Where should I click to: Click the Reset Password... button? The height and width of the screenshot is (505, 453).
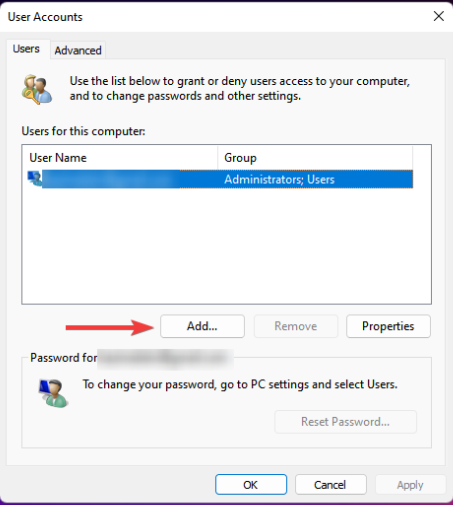pos(345,422)
